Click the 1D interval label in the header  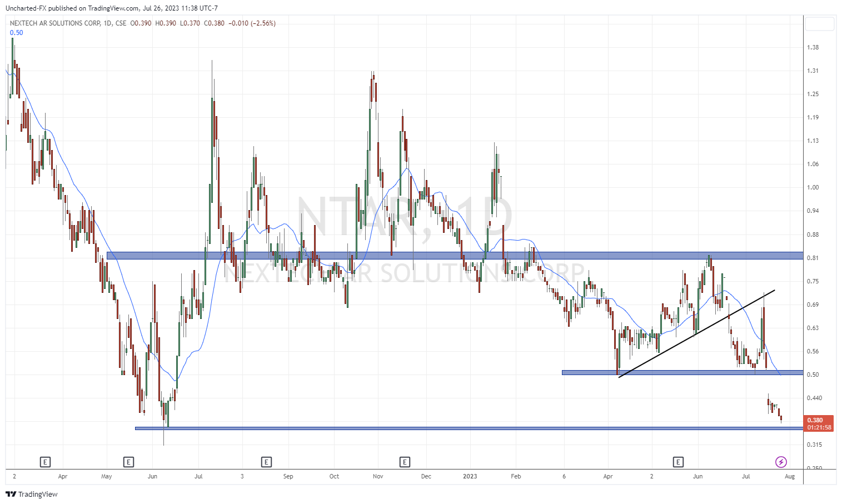click(x=108, y=23)
